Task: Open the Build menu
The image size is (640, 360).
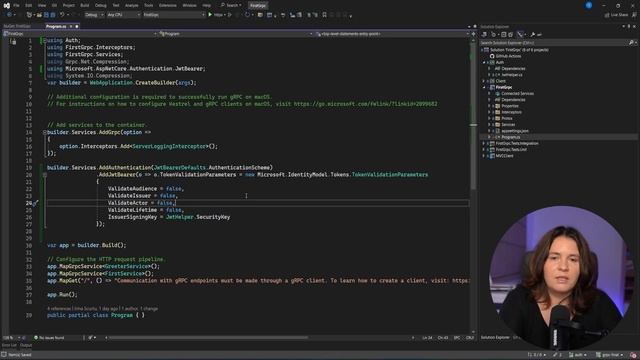Action: click(x=84, y=5)
